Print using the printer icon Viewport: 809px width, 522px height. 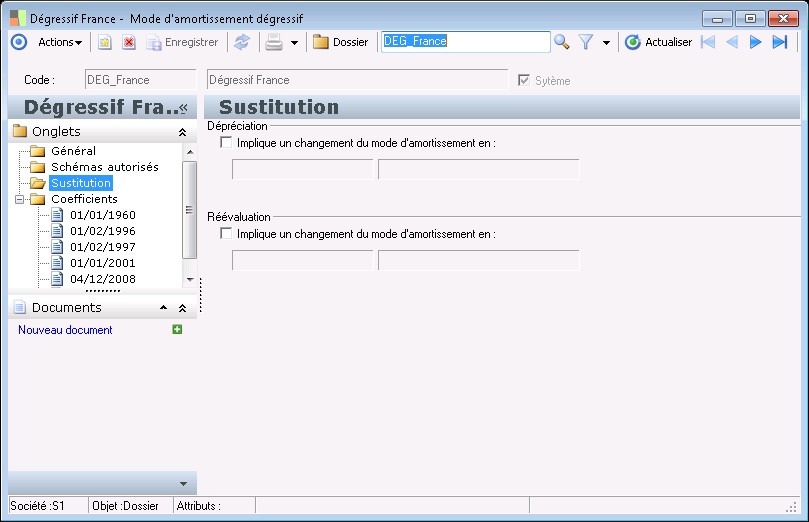pyautogui.click(x=273, y=42)
